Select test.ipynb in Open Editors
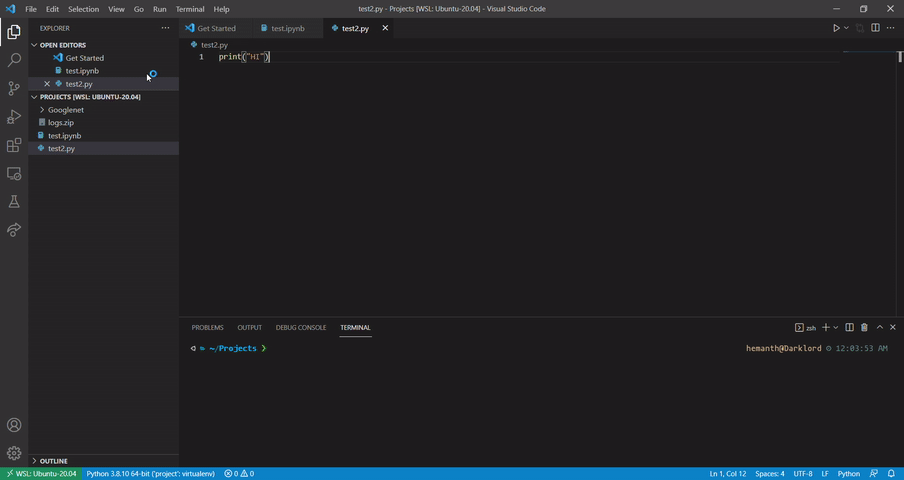Screen dimensions: 904x480 tap(82, 71)
